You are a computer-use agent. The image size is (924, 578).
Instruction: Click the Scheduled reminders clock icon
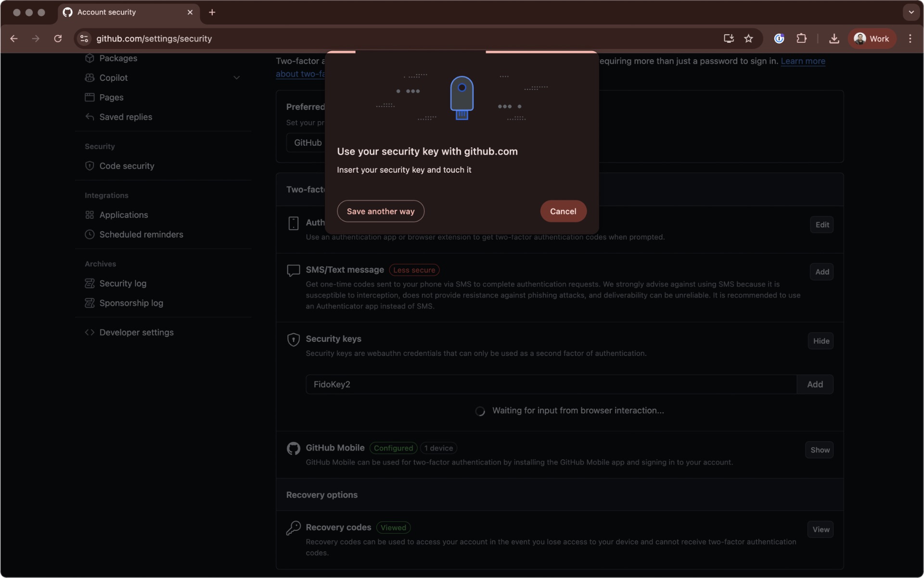[x=90, y=235]
